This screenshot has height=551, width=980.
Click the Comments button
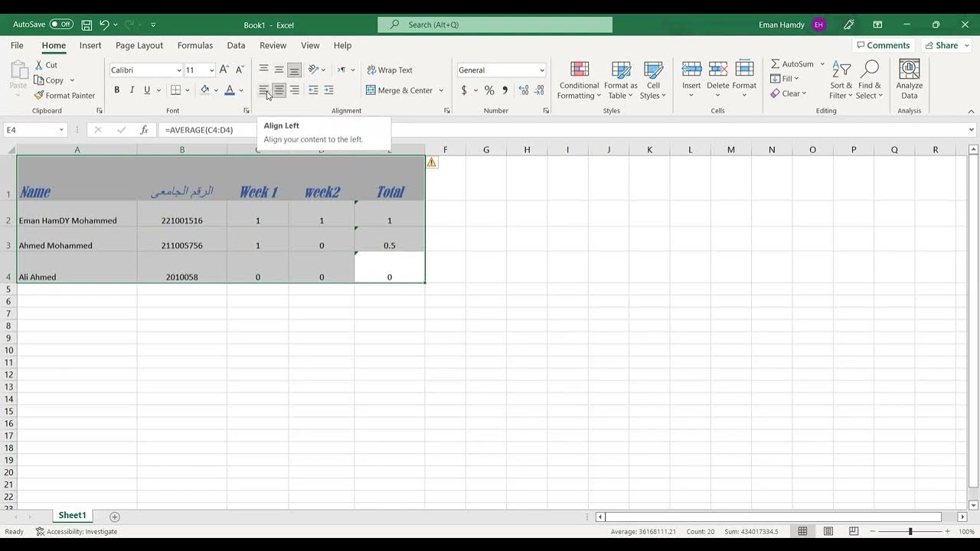pyautogui.click(x=883, y=45)
